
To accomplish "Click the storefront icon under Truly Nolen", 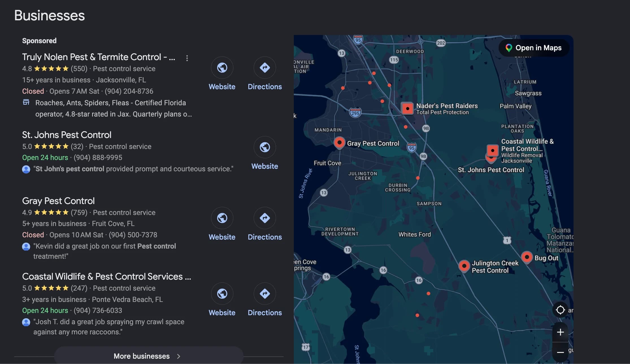I will pyautogui.click(x=26, y=102).
